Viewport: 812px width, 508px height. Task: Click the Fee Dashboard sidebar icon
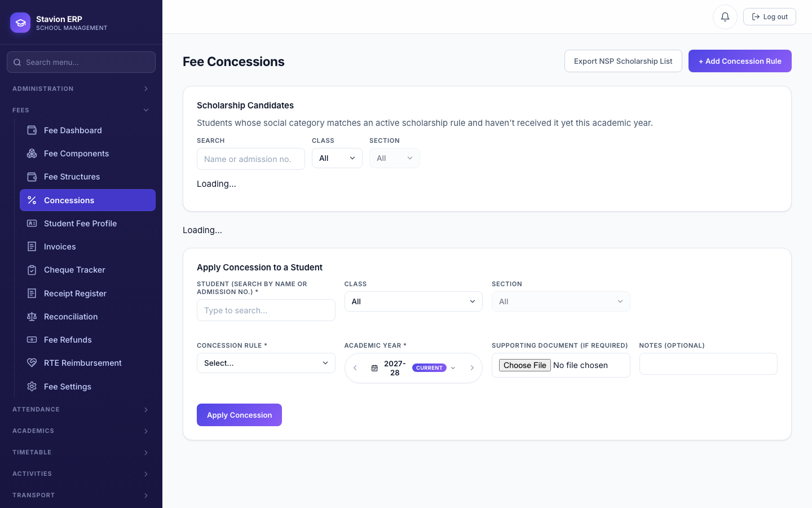(x=32, y=130)
